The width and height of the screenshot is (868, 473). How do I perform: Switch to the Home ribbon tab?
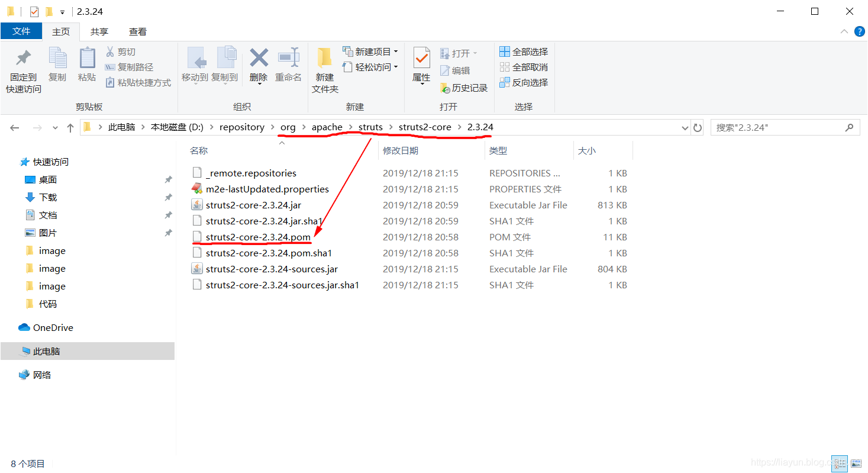coord(61,32)
